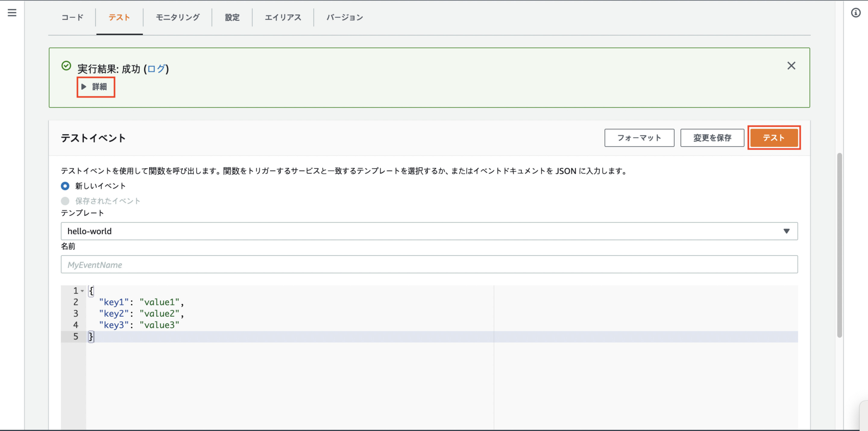Collapse JSON block via line 1 fold arrow
Viewport: 868px width, 431px height.
point(82,291)
